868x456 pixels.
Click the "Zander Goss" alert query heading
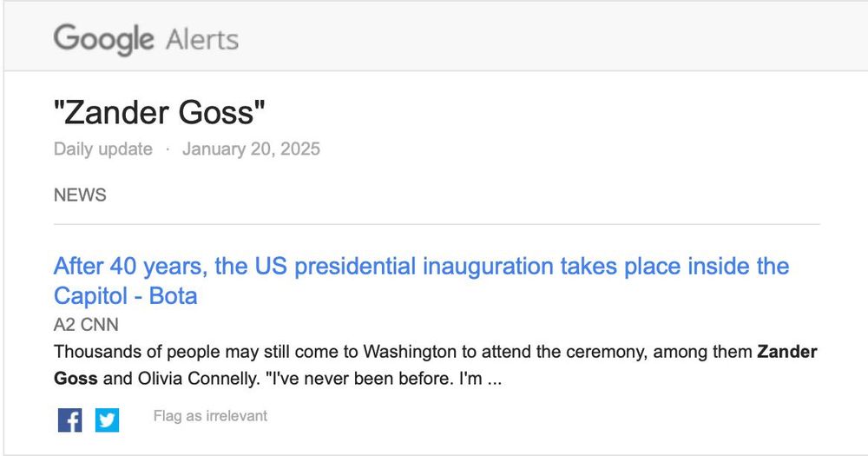click(x=160, y=112)
